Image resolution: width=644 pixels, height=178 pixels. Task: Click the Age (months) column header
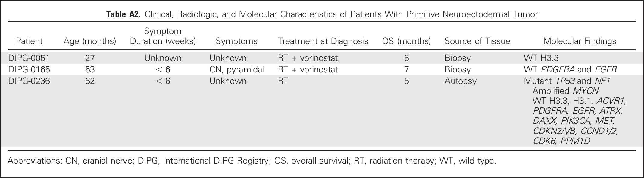point(90,41)
